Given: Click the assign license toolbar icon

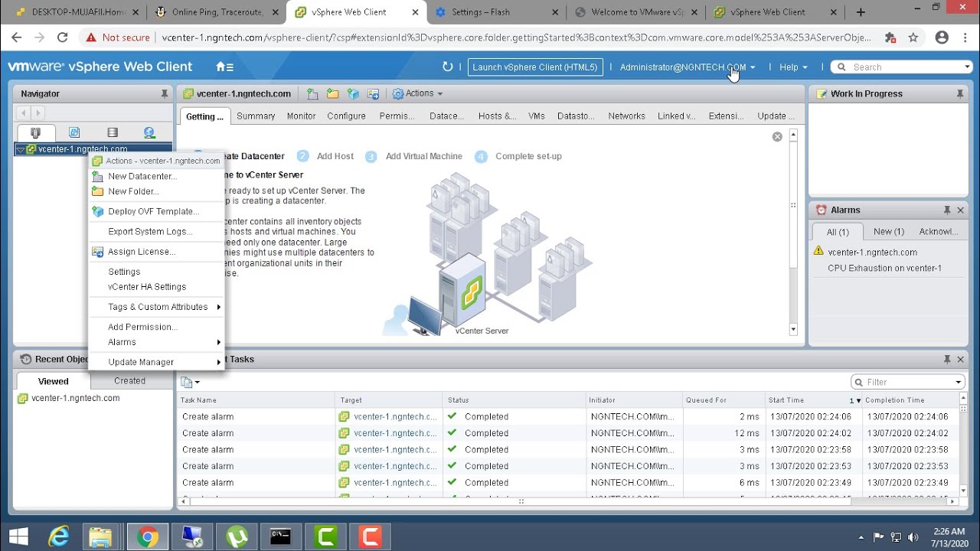Looking at the screenshot, I should tap(374, 94).
